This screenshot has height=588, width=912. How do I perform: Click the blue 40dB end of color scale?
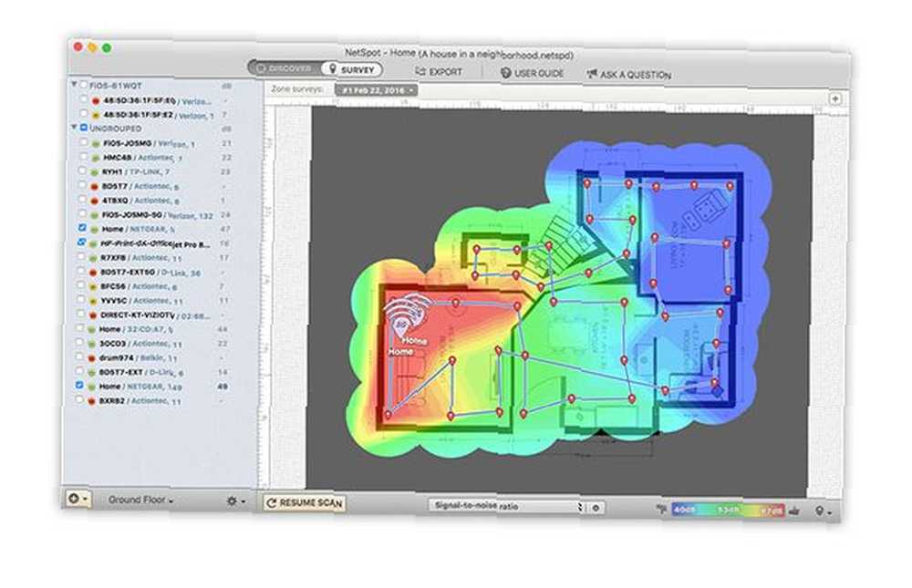pos(685,511)
